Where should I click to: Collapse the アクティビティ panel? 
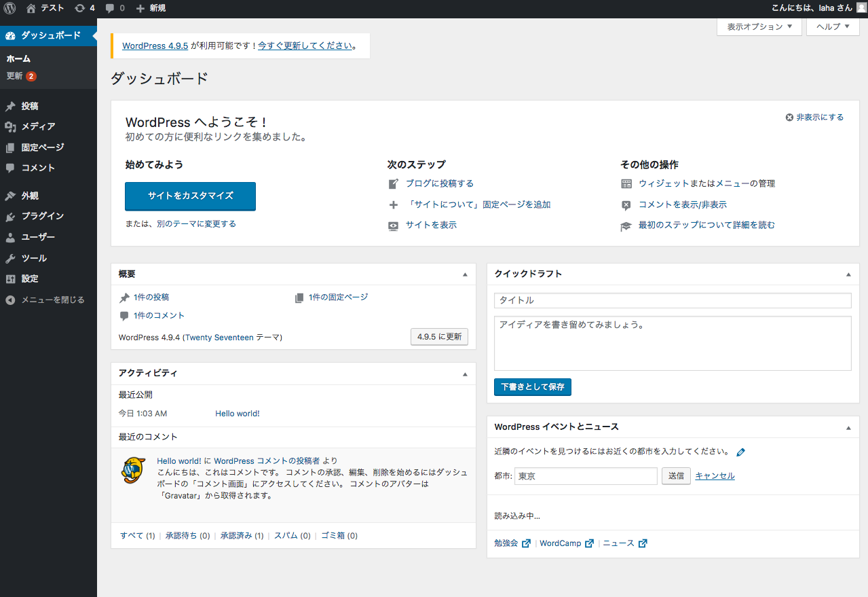pyautogui.click(x=465, y=374)
